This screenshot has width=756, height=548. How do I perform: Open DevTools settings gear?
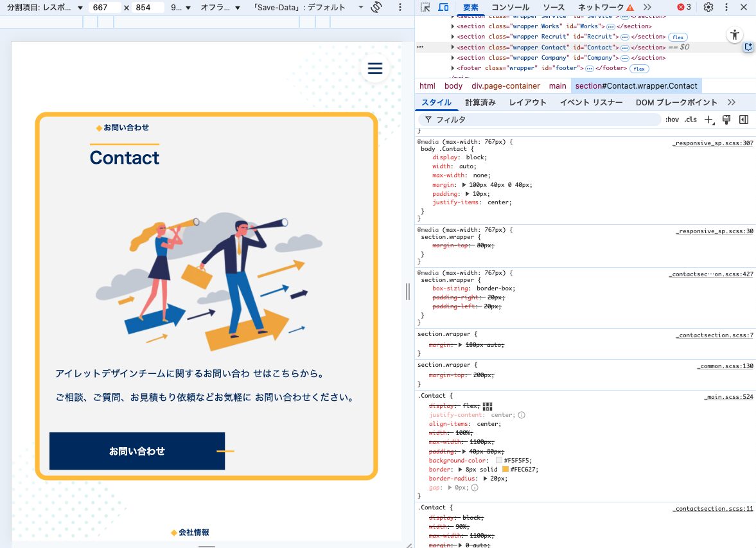[708, 7]
